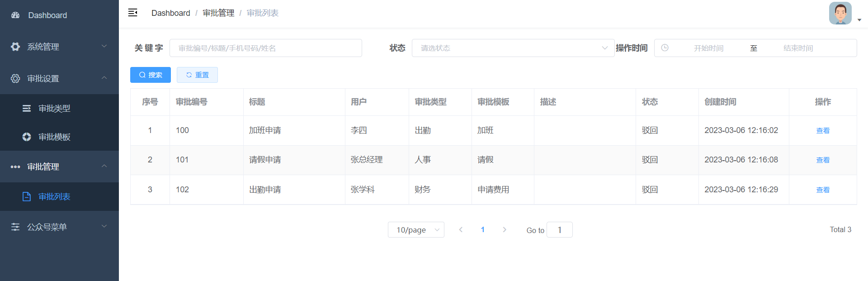Open the 请选状态 status dropdown

[x=513, y=48]
